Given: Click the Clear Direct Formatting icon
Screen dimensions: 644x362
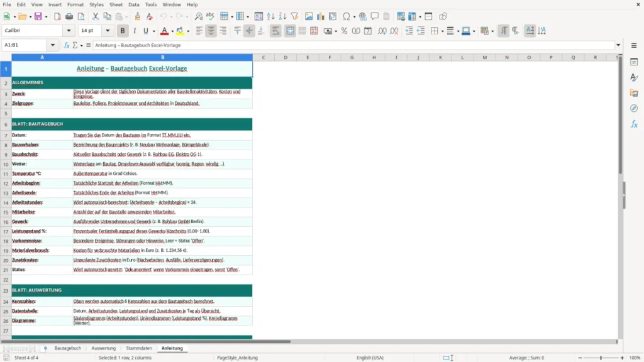Looking at the screenshot, I should pos(150,16).
